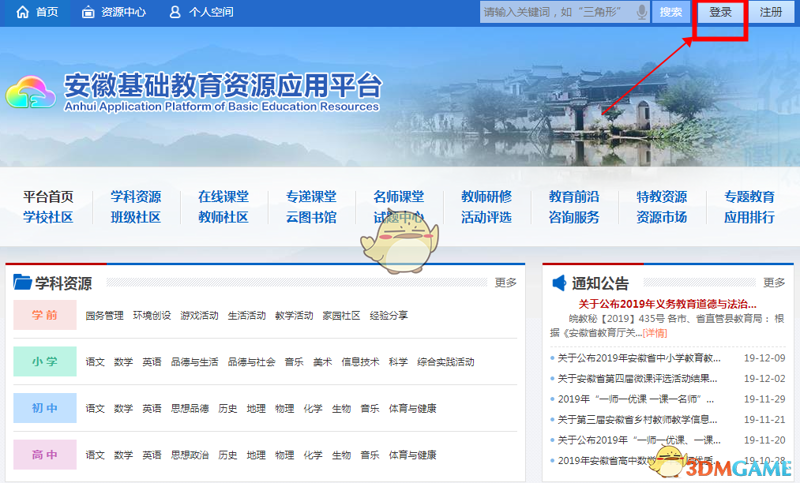This screenshot has height=483, width=800.
Task: Open notice 关于安徽省第四届微课评选活动结果
Action: click(x=637, y=378)
